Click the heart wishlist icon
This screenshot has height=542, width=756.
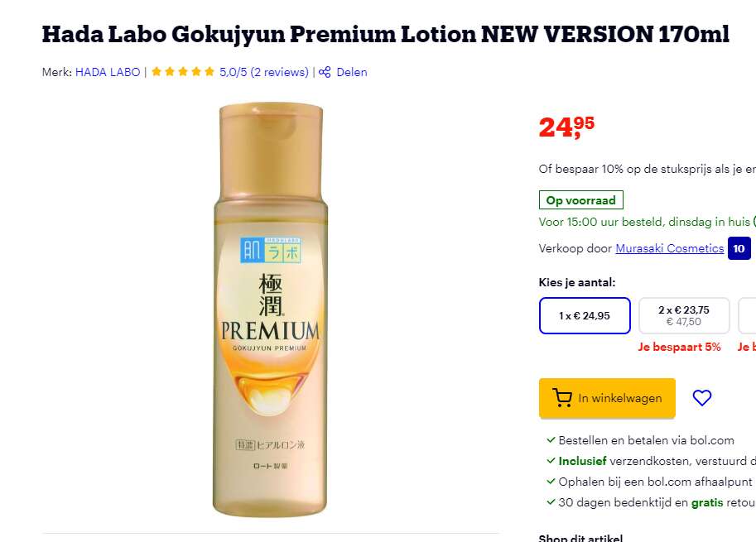pos(701,398)
